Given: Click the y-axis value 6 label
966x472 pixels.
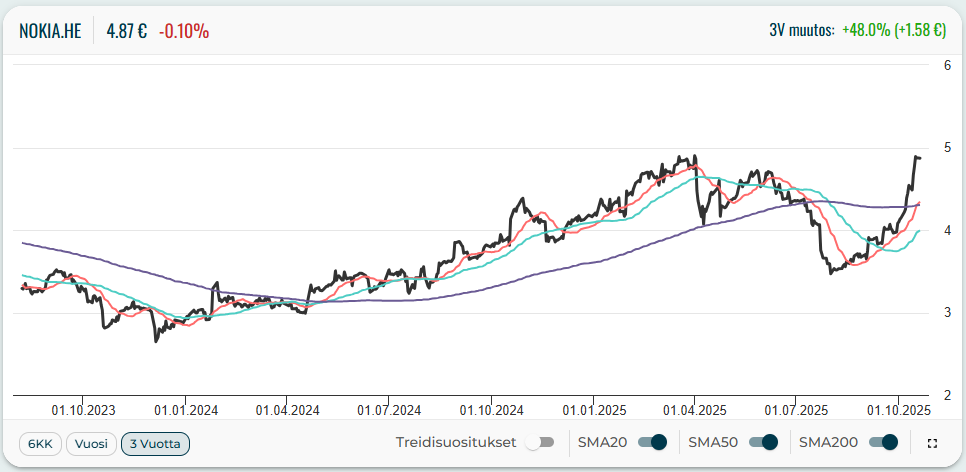Looking at the screenshot, I should [x=946, y=65].
